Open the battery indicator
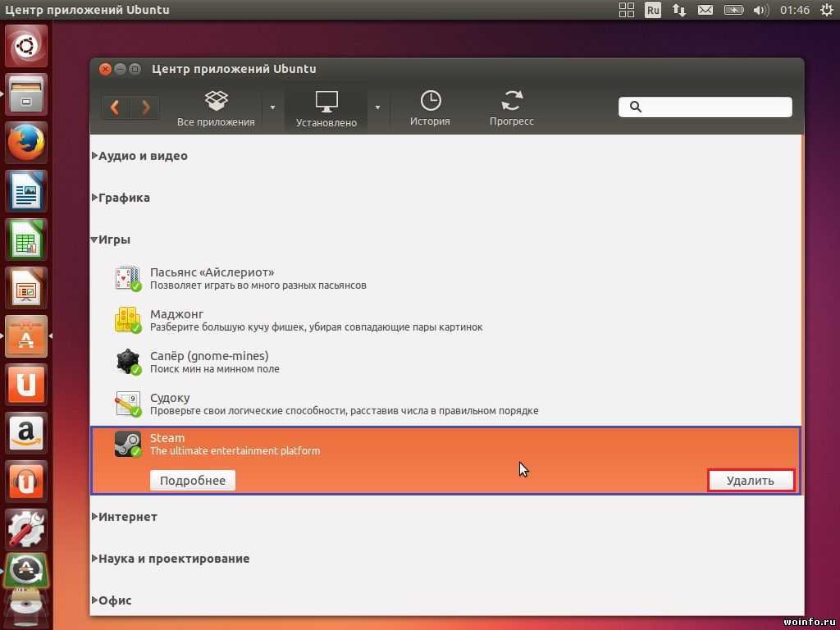840x630 pixels. [x=734, y=10]
